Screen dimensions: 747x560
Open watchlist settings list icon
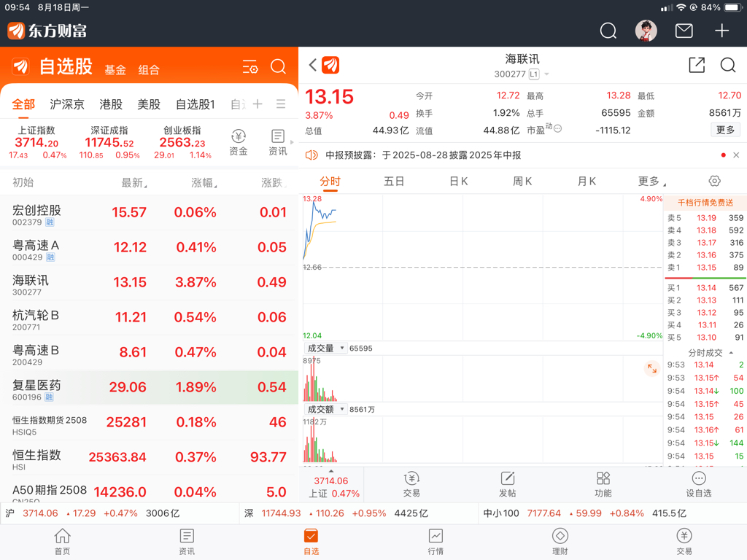click(x=250, y=66)
